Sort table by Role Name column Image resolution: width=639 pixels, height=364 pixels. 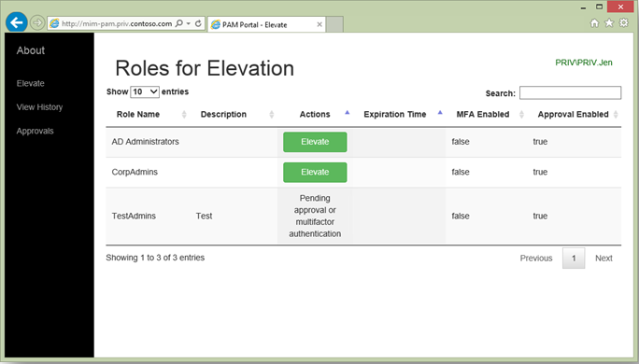(138, 115)
